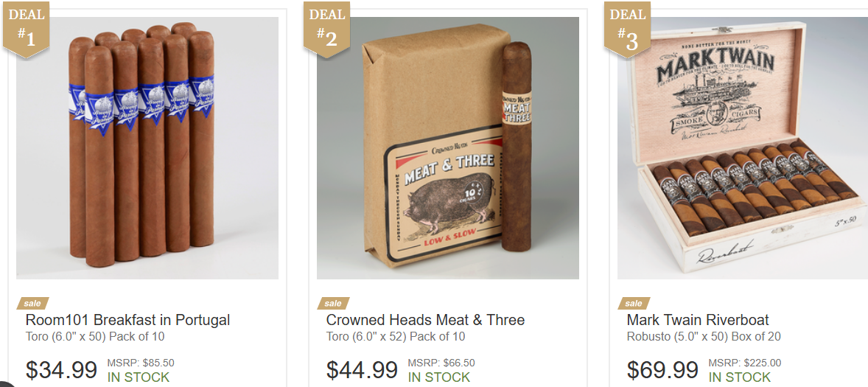Click Toro Pack of 10 text under Room101
868x387 pixels.
coord(94,337)
